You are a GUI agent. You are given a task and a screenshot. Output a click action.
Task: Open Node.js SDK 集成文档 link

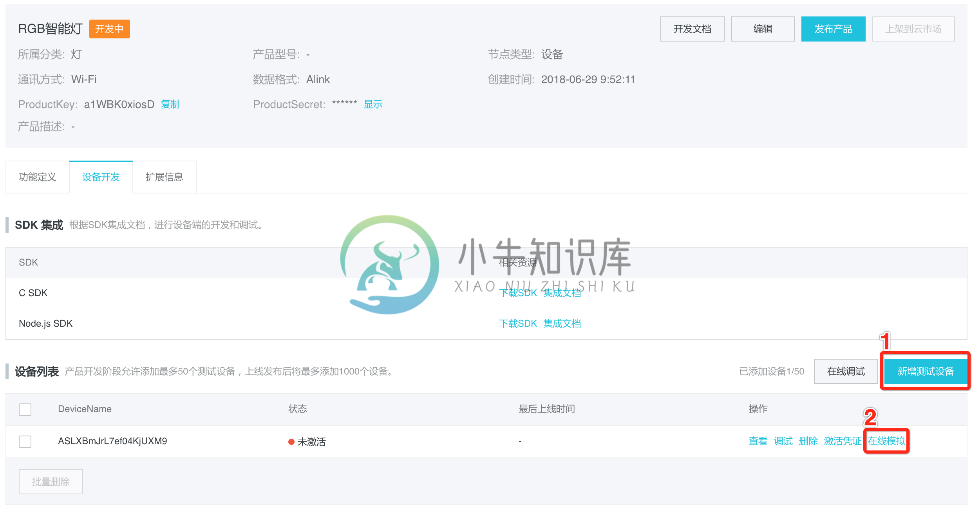pos(562,324)
